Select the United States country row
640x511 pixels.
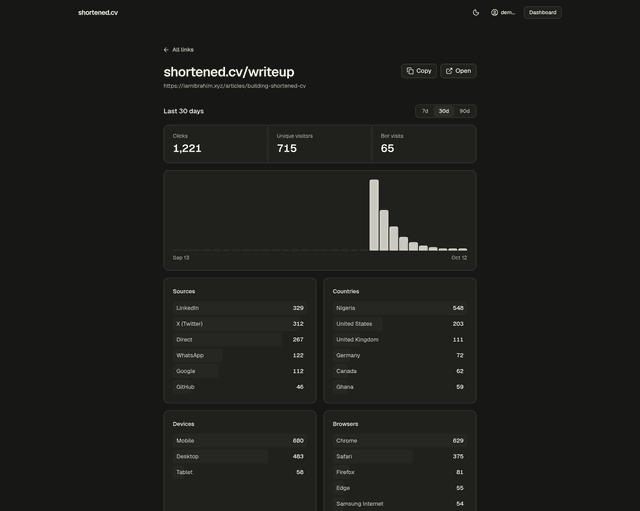coord(400,324)
